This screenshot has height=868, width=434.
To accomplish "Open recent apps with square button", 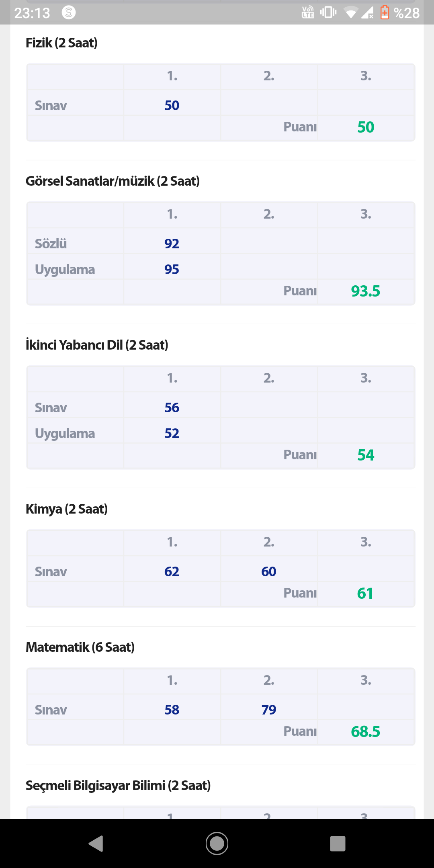I will point(338,843).
